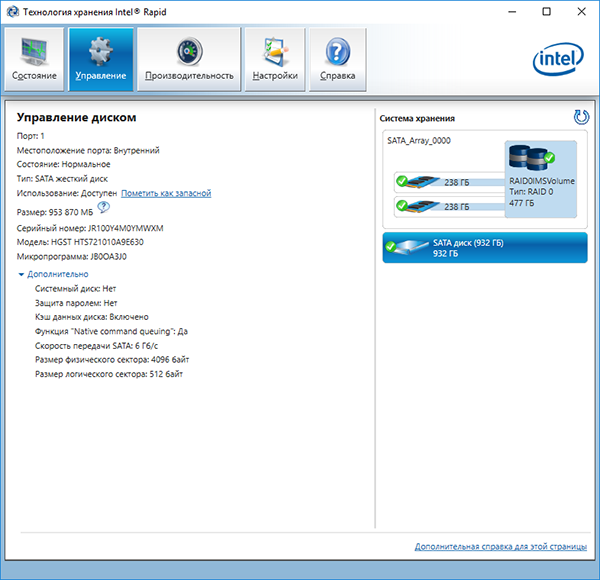The width and height of the screenshot is (600, 580).
Task: Open the Справка help tab
Action: point(338,59)
